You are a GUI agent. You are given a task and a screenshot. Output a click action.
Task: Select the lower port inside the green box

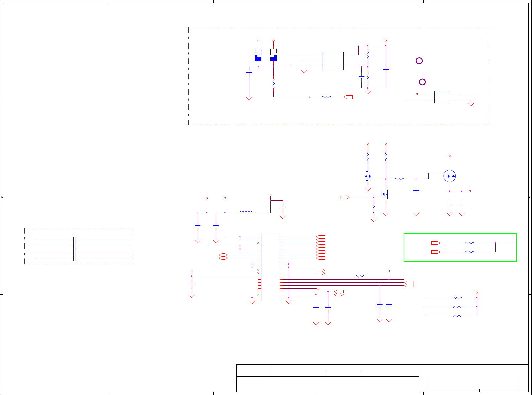pos(436,252)
